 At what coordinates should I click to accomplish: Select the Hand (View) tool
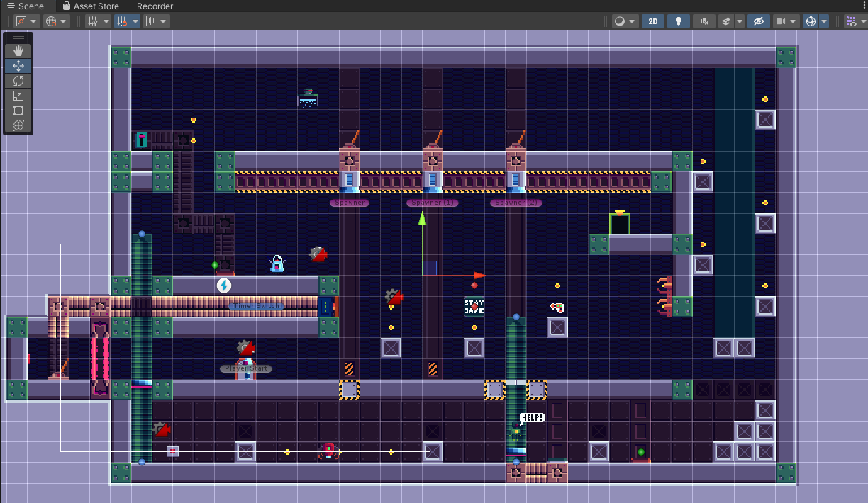coord(18,50)
